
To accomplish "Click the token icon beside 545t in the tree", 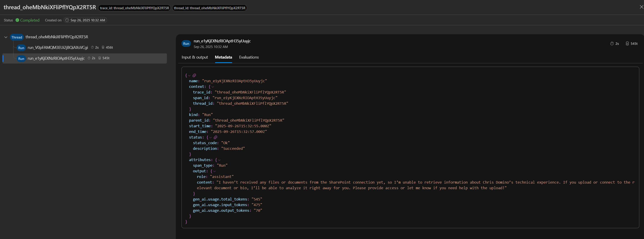I will coord(100,58).
